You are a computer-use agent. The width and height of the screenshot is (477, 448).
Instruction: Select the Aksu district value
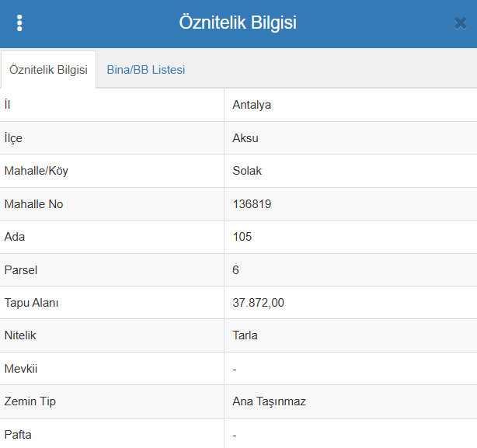(245, 138)
